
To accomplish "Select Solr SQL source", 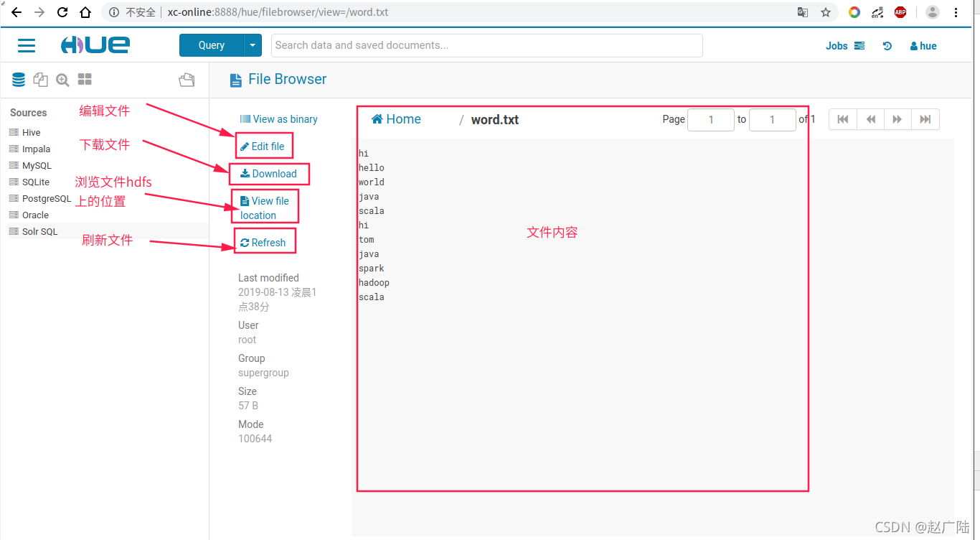I will [x=39, y=231].
